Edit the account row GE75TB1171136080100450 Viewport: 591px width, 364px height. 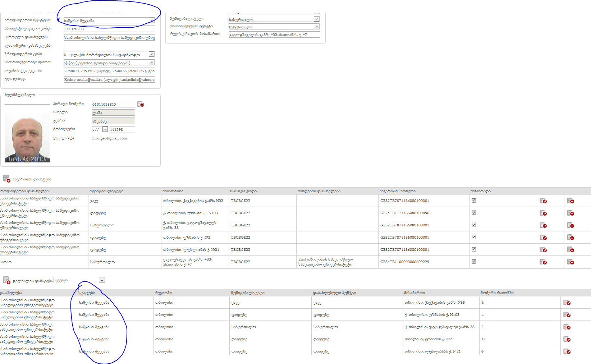click(543, 213)
